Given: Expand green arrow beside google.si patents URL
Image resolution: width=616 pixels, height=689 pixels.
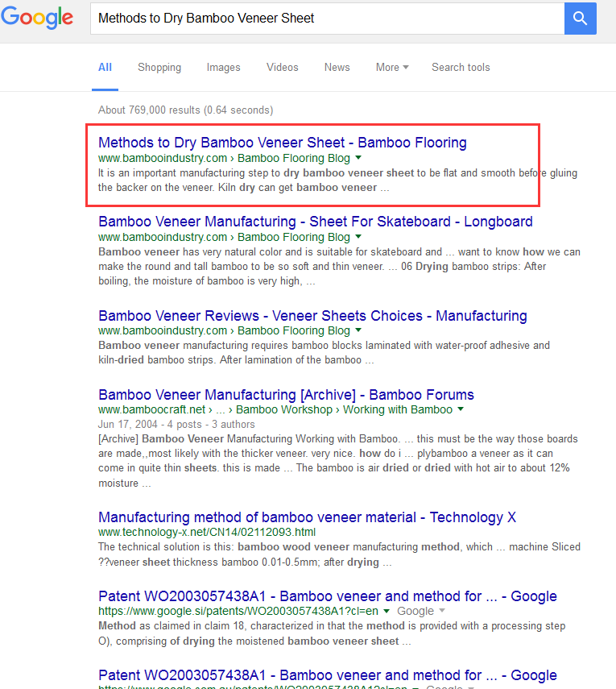Looking at the screenshot, I should pos(387,611).
